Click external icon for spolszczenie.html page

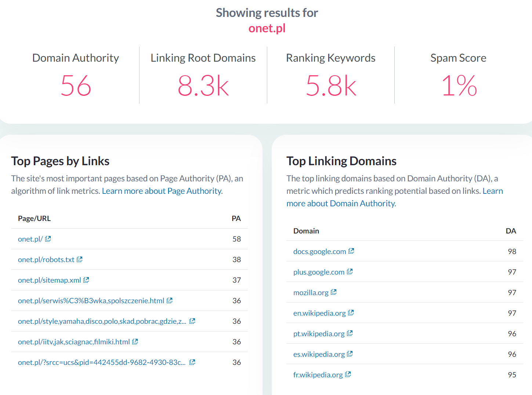(x=169, y=300)
